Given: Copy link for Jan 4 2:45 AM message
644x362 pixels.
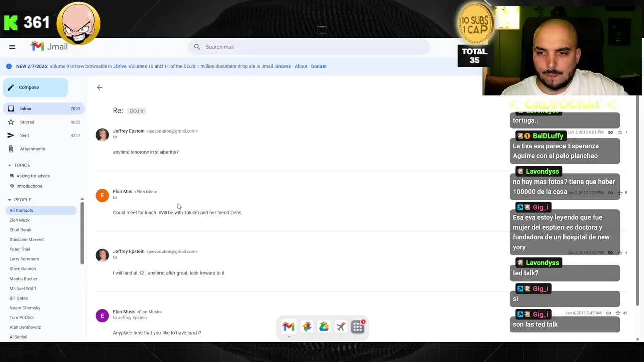Looking at the screenshot, I should click(608, 313).
